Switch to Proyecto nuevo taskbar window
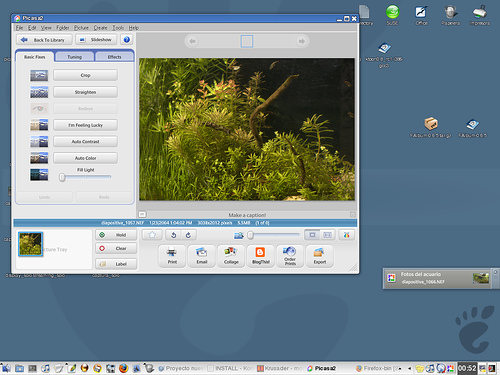The width and height of the screenshot is (500, 375). (180, 368)
